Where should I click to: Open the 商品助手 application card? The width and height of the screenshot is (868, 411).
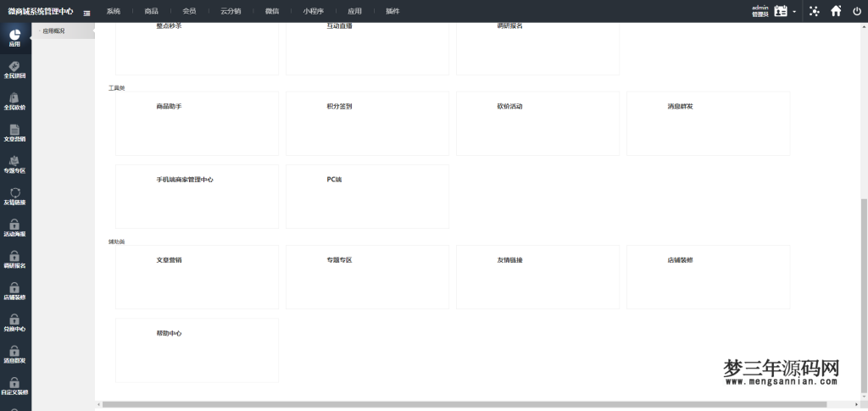click(197, 124)
